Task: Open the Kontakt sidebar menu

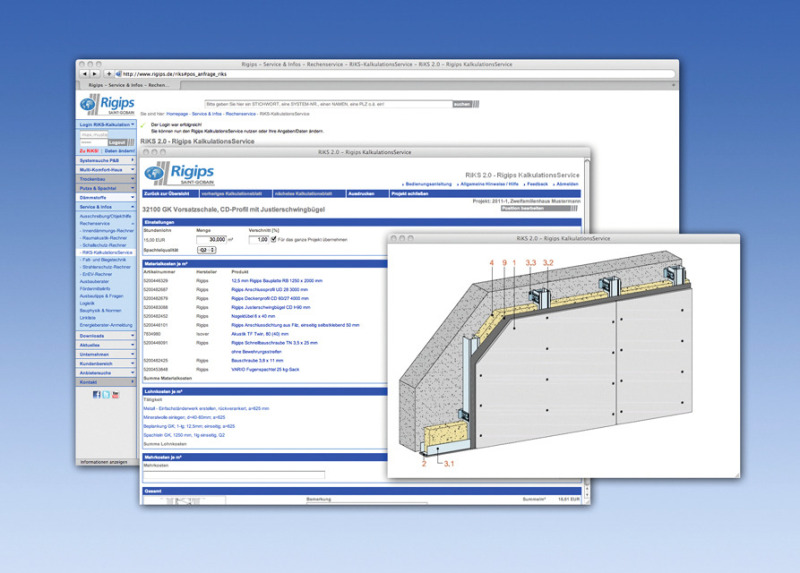Action: pos(106,382)
